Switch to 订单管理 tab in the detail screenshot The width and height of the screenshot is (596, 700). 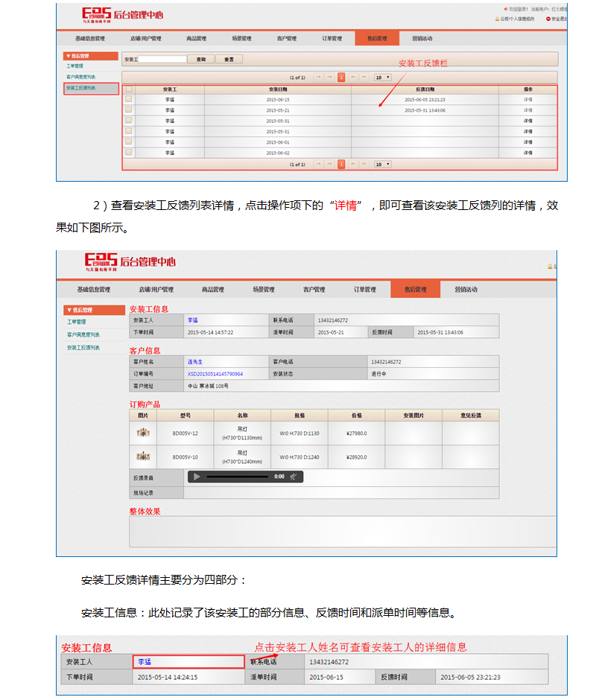[365, 289]
